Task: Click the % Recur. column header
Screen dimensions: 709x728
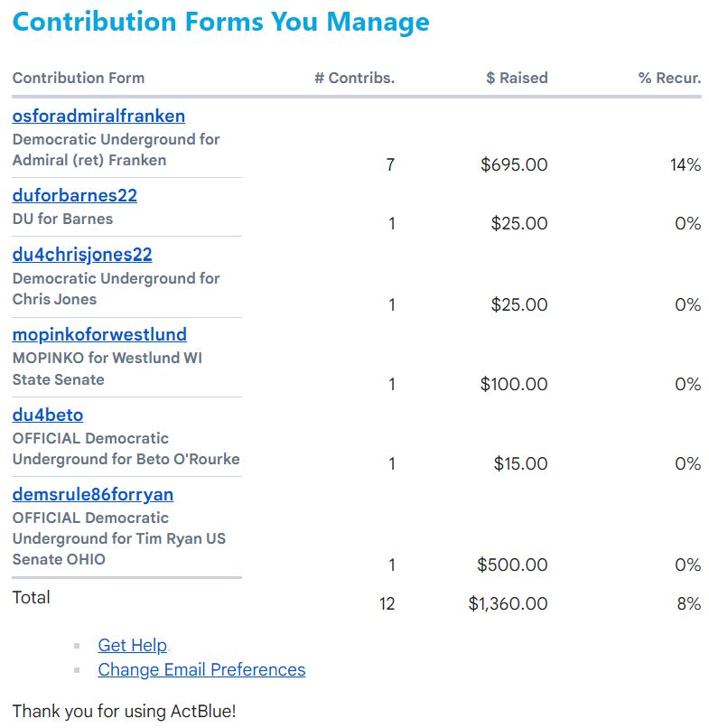Action: [669, 78]
